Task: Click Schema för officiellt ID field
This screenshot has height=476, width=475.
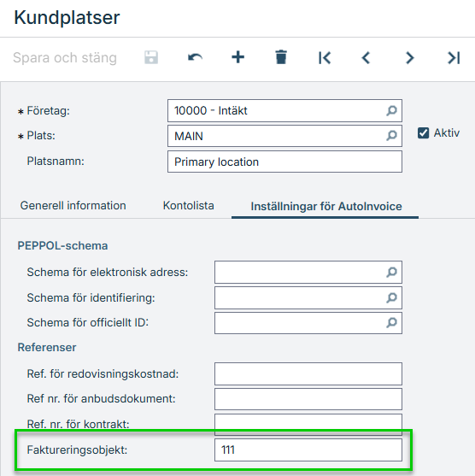Action: 308,323
